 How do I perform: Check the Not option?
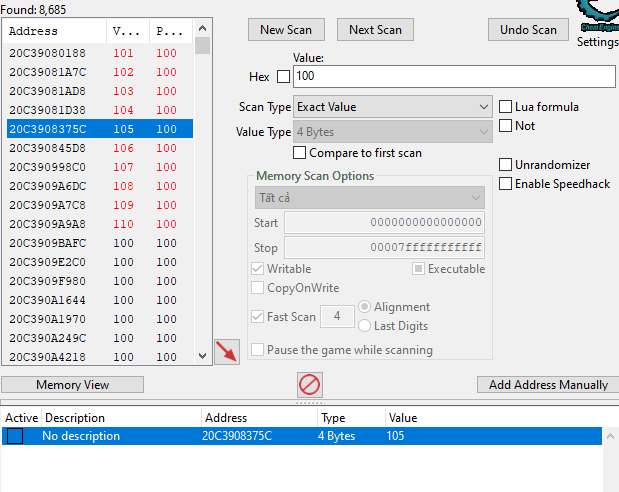point(506,126)
